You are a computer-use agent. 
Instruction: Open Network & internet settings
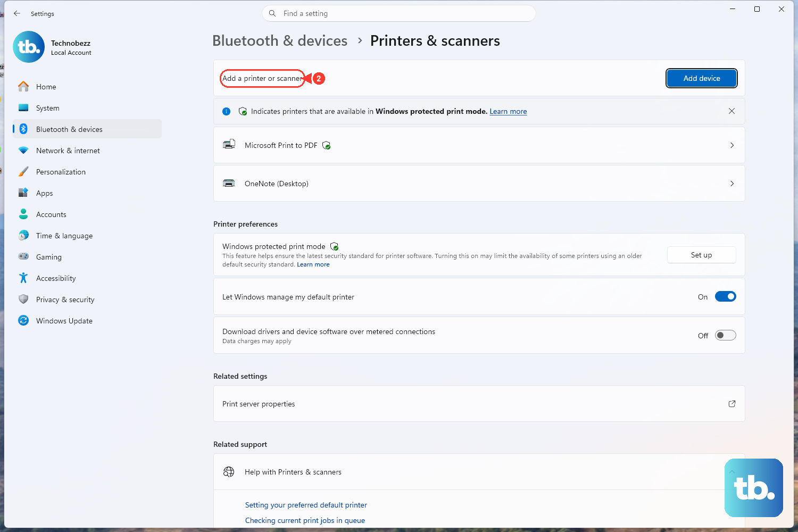[87, 151]
